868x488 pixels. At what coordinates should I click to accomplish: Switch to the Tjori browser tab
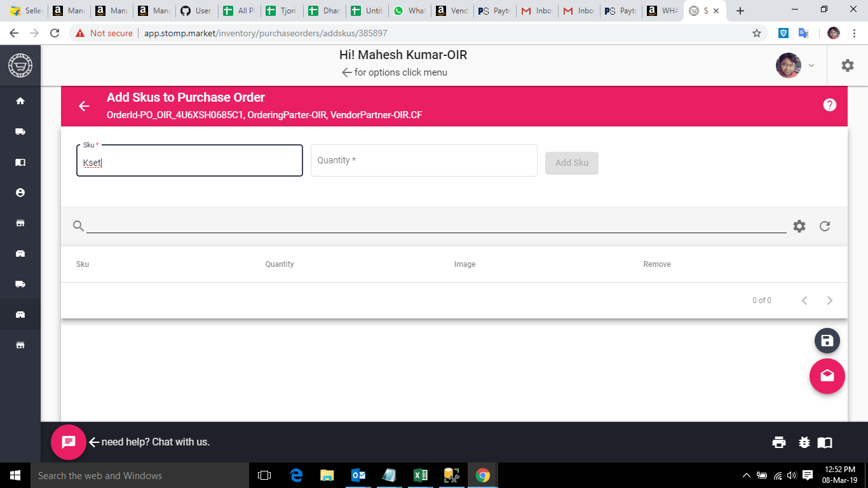[x=281, y=10]
